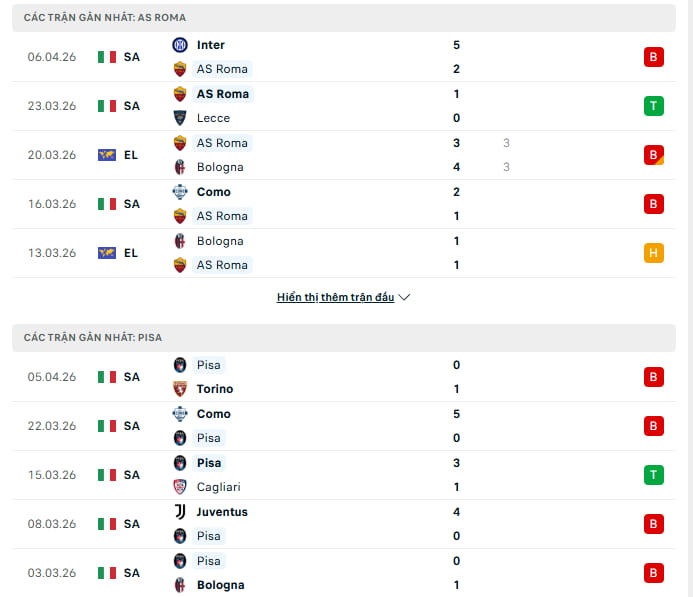The width and height of the screenshot is (693, 597).
Task: Click the Bologna team name on 13.03.26
Action: pyautogui.click(x=220, y=241)
